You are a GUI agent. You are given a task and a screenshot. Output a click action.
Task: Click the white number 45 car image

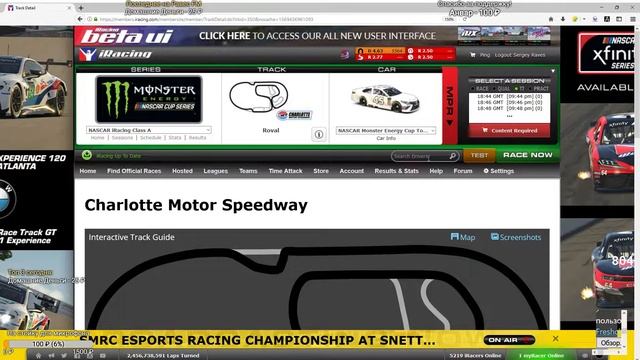coord(385,98)
